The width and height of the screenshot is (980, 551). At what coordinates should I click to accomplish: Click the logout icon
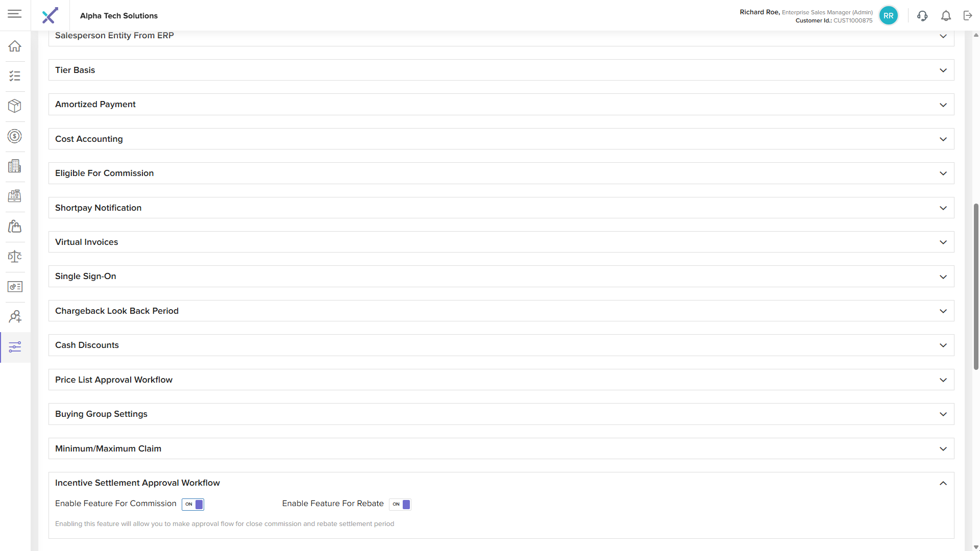tap(968, 16)
